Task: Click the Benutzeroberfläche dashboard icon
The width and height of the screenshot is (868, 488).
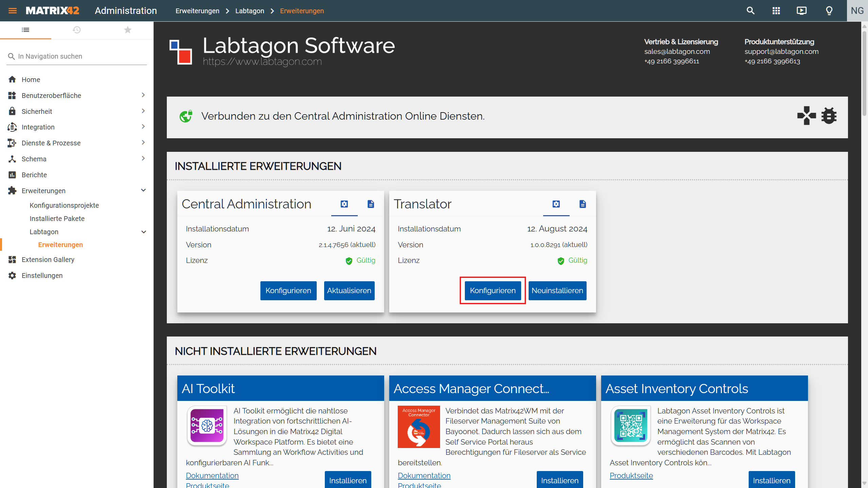Action: tap(12, 96)
